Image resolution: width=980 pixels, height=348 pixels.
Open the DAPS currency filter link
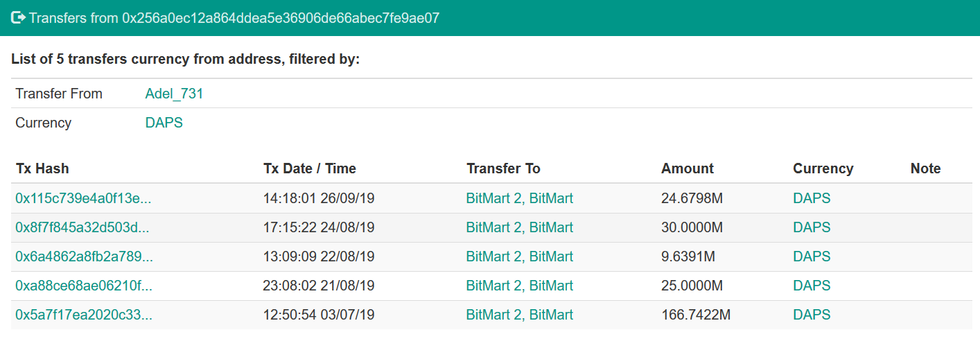(x=164, y=123)
